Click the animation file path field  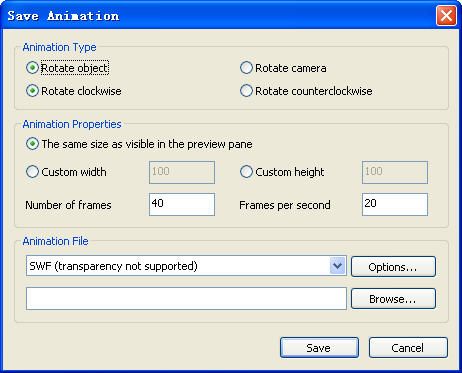click(x=186, y=298)
